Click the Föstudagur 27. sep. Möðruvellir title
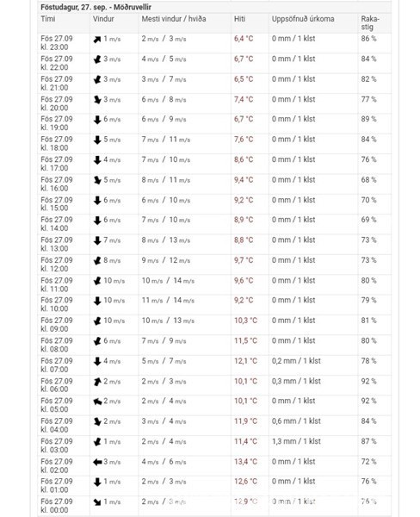This screenshot has width=420, height=517. pos(96,7)
